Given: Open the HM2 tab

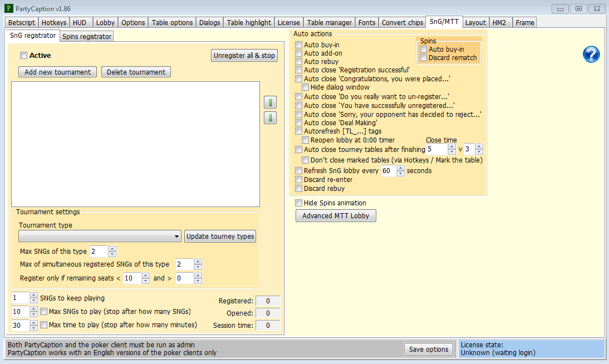Looking at the screenshot, I should (x=499, y=22).
